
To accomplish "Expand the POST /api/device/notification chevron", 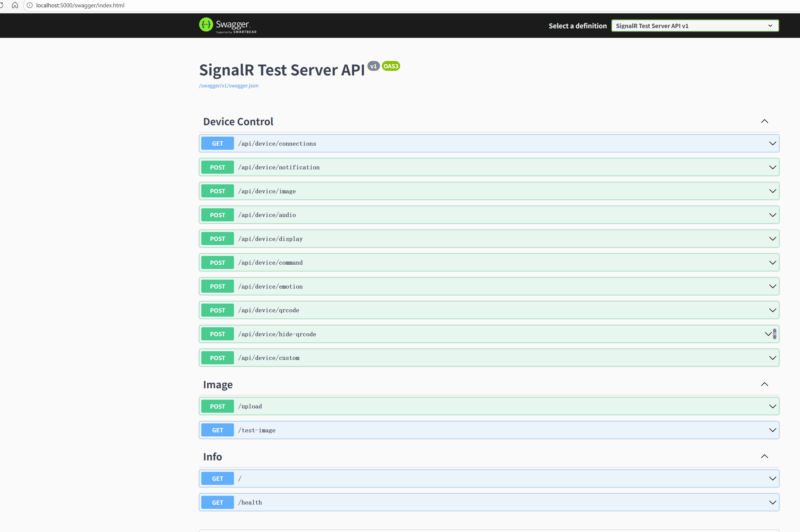I will [772, 167].
